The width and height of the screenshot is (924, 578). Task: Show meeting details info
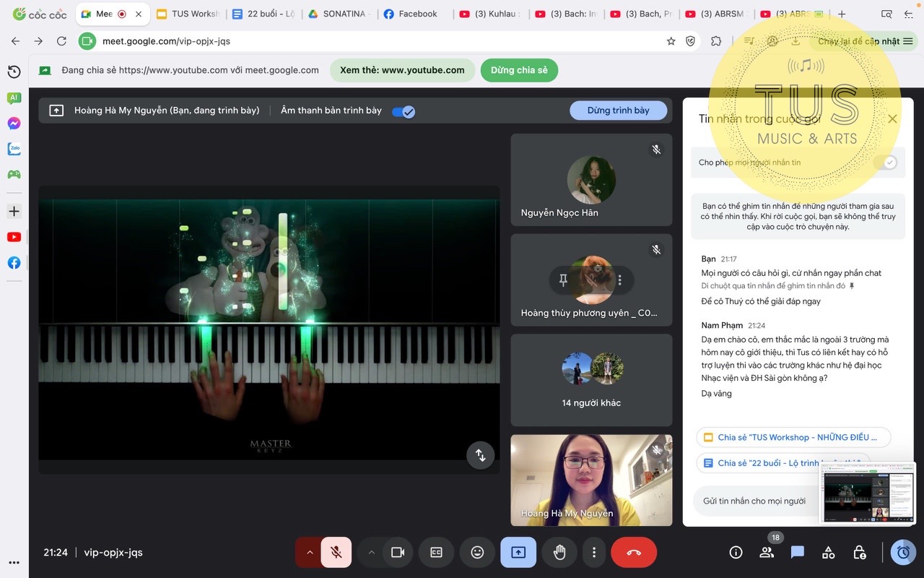click(736, 552)
